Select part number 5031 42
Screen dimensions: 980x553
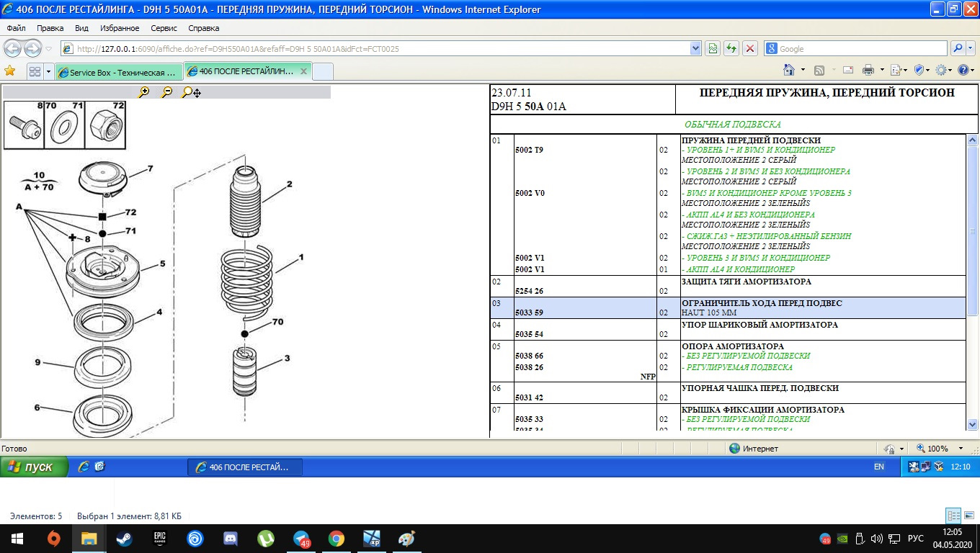click(x=530, y=397)
